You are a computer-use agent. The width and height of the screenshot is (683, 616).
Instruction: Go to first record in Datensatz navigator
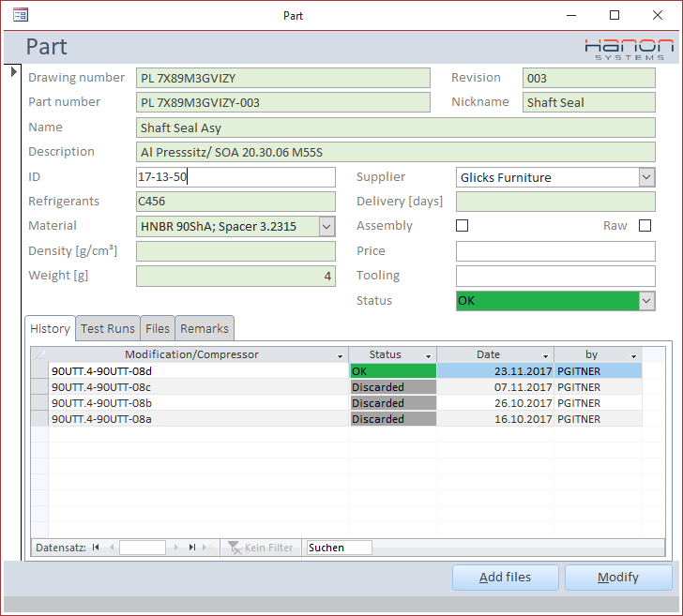click(x=96, y=548)
